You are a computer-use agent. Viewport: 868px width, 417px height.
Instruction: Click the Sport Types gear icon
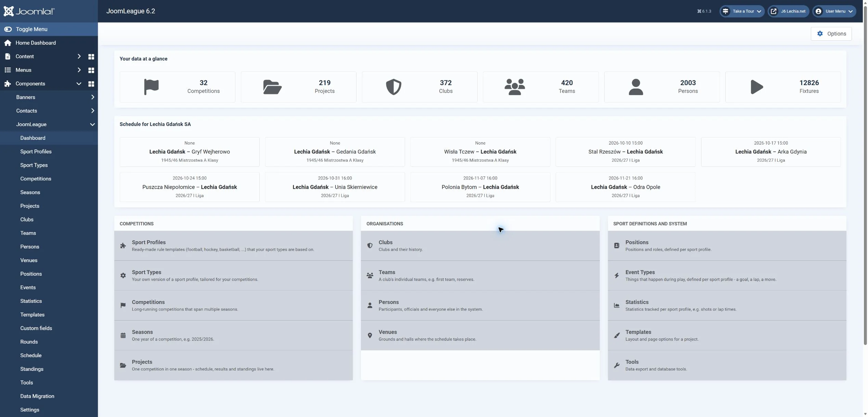pos(123,275)
